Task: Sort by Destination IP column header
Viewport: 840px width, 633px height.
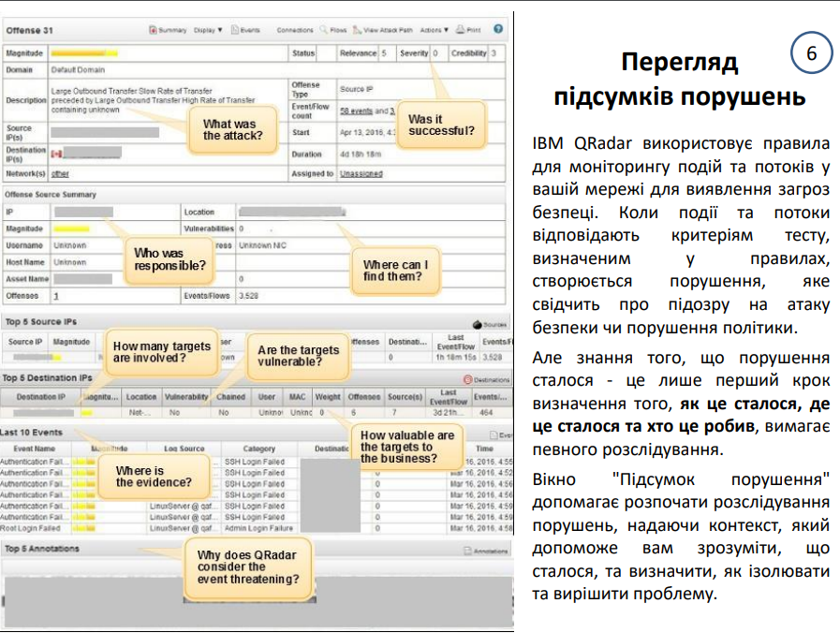Action: tap(40, 397)
